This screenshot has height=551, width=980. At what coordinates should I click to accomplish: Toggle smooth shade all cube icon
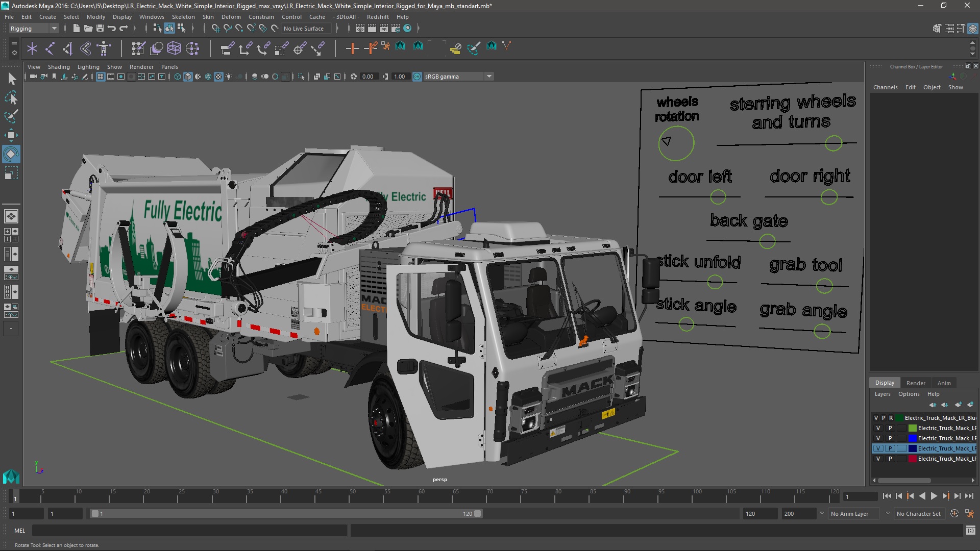188,77
